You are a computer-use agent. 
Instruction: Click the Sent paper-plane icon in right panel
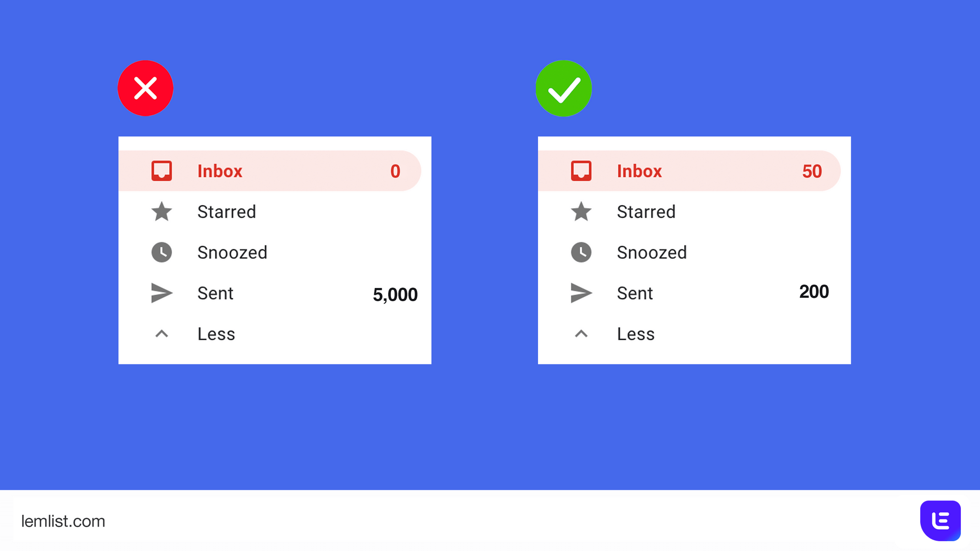tap(581, 293)
